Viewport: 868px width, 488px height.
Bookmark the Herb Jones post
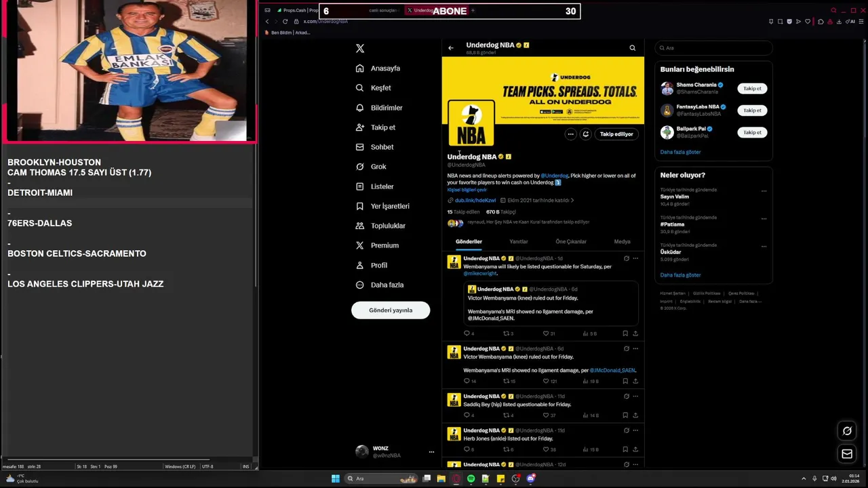click(625, 449)
